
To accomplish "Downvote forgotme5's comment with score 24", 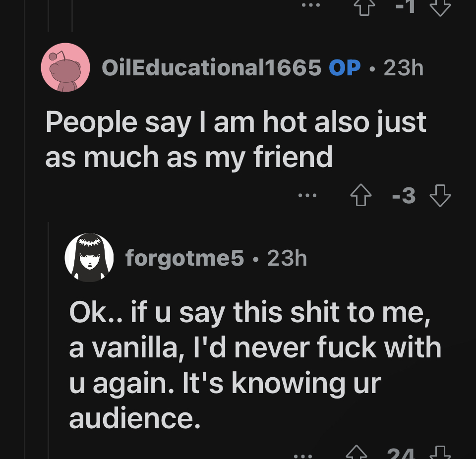I will click(x=440, y=453).
